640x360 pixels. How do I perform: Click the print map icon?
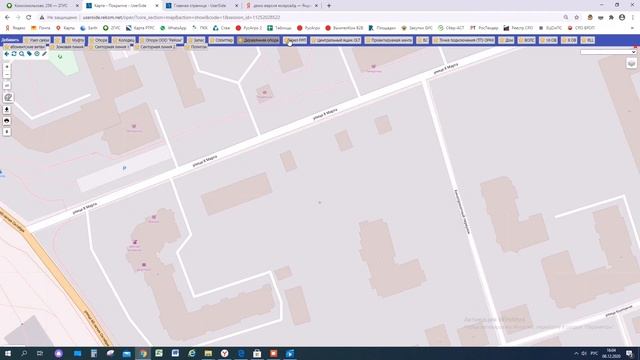coord(7,121)
